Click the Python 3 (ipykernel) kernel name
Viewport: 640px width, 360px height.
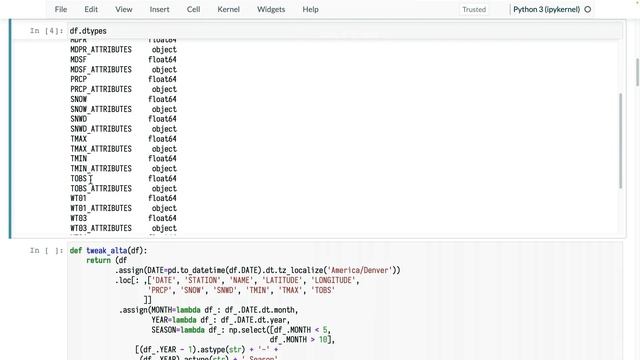(x=546, y=9)
